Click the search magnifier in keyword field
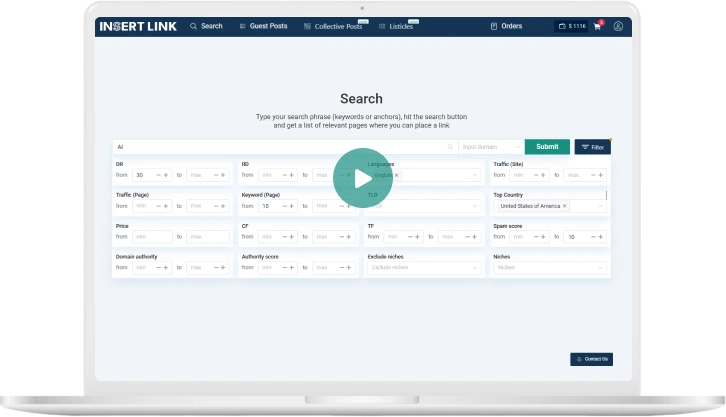 click(x=450, y=147)
